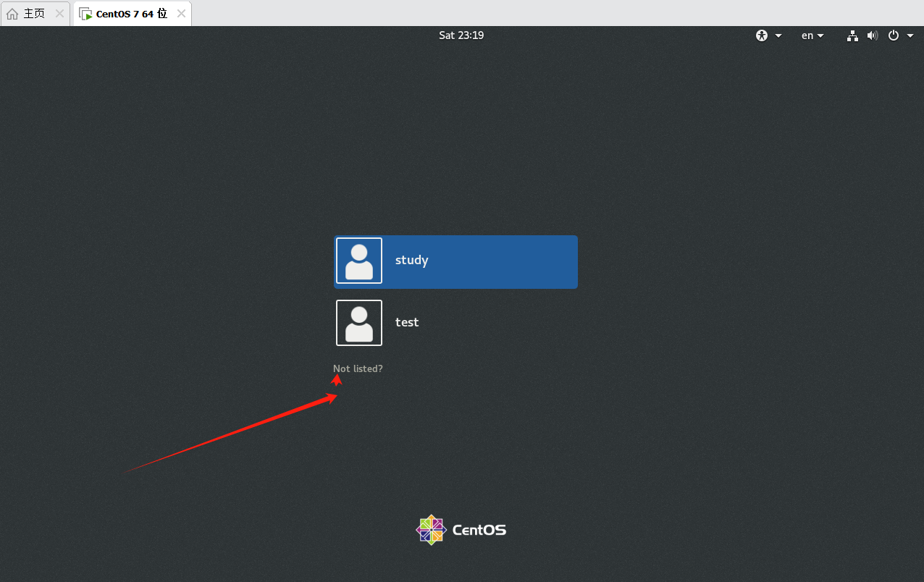Click the running VM icon on CentOS tab

click(86, 14)
